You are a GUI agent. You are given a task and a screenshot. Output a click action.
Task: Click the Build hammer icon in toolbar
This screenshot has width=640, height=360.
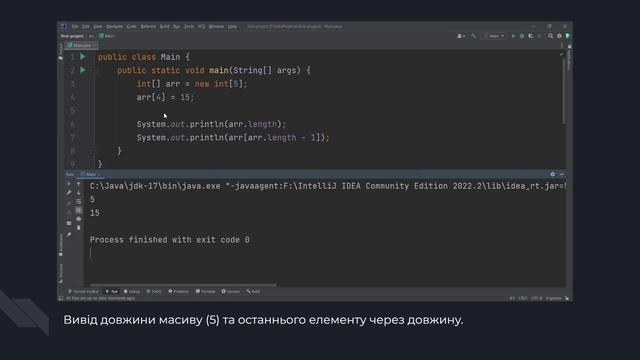point(473,36)
